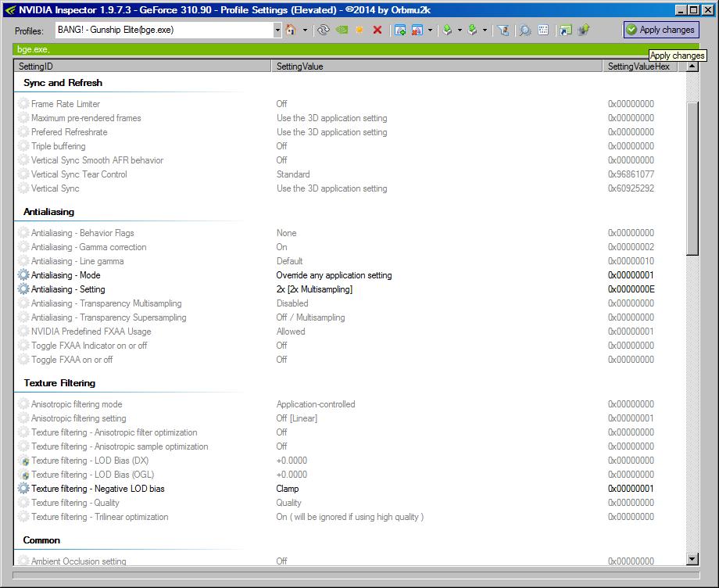The image size is (719, 588).
Task: Click the import profile icon with the down arrow
Action: pyautogui.click(x=472, y=30)
